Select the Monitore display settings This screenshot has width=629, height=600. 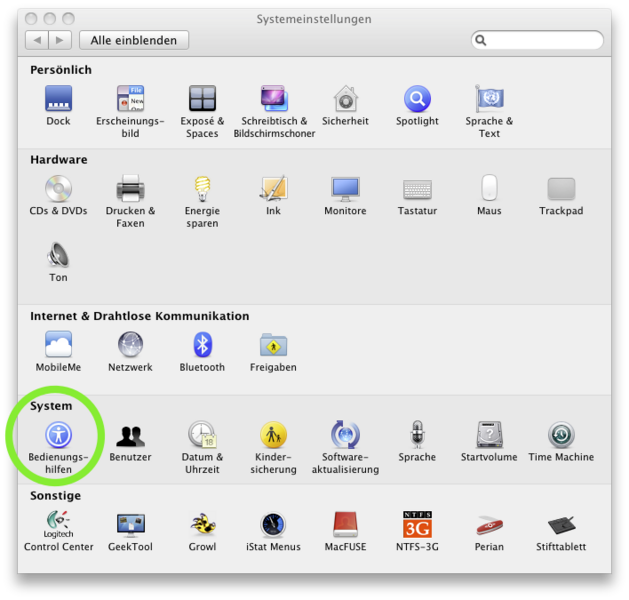pos(345,189)
